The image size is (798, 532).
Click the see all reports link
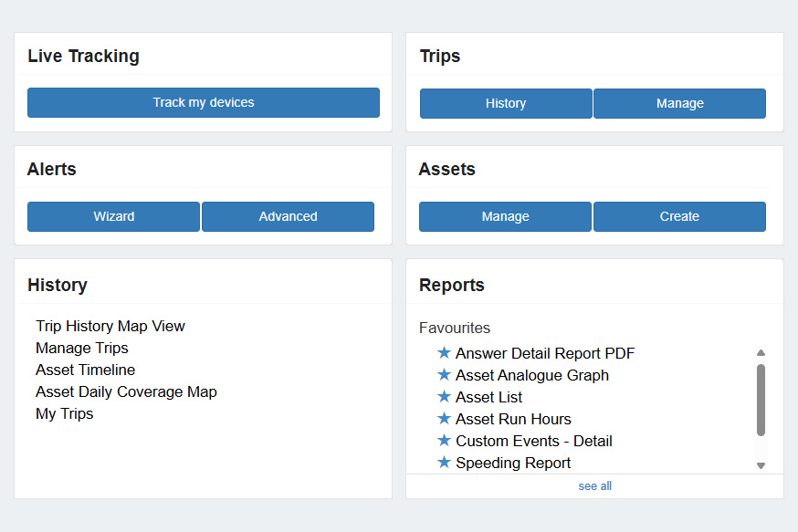[x=595, y=486]
